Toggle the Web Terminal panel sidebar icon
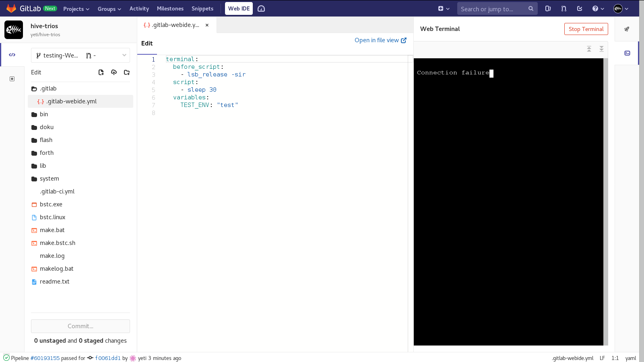 pos(627,53)
